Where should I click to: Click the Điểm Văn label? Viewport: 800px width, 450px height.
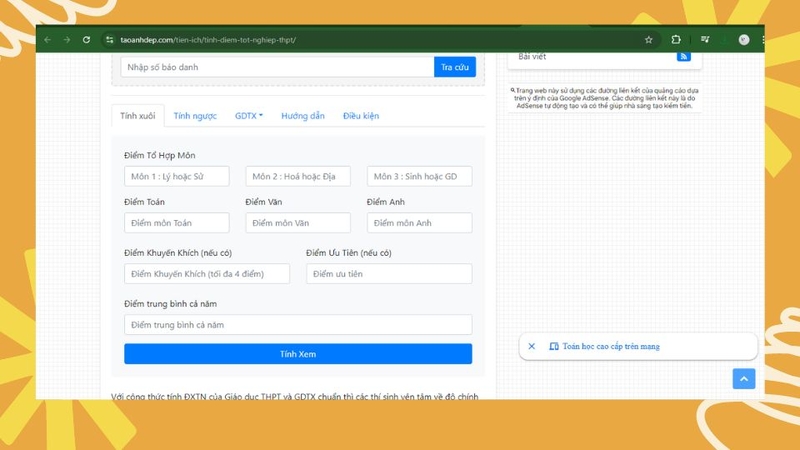264,202
